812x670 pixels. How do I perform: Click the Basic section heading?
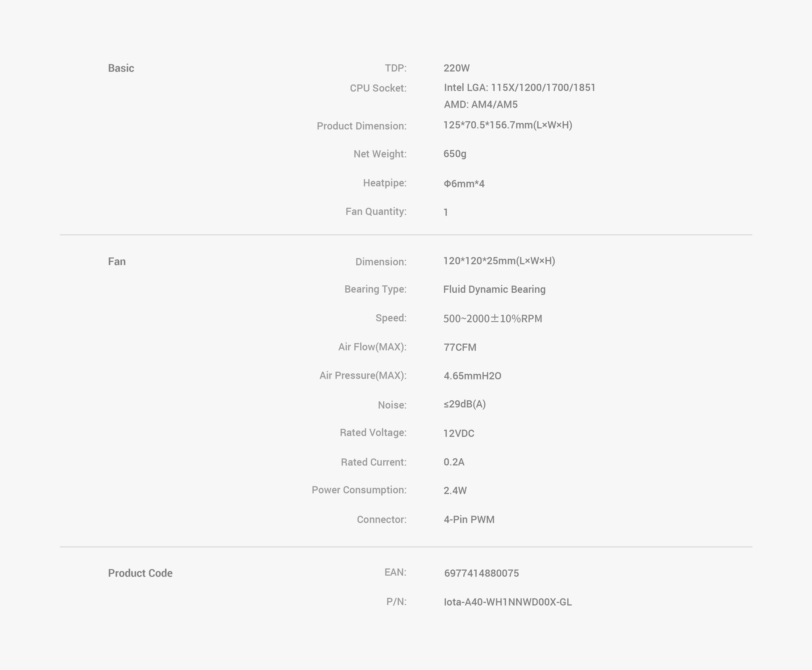[x=121, y=68]
